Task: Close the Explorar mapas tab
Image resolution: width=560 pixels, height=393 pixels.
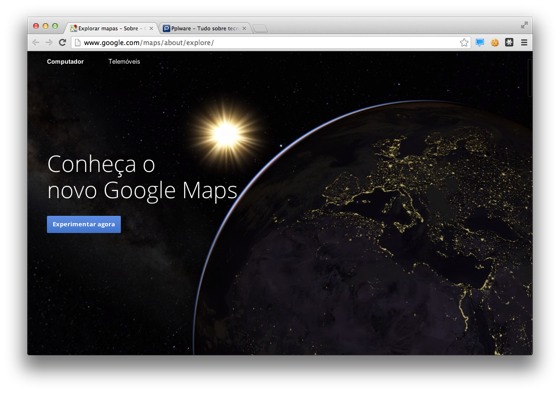Action: [x=151, y=28]
